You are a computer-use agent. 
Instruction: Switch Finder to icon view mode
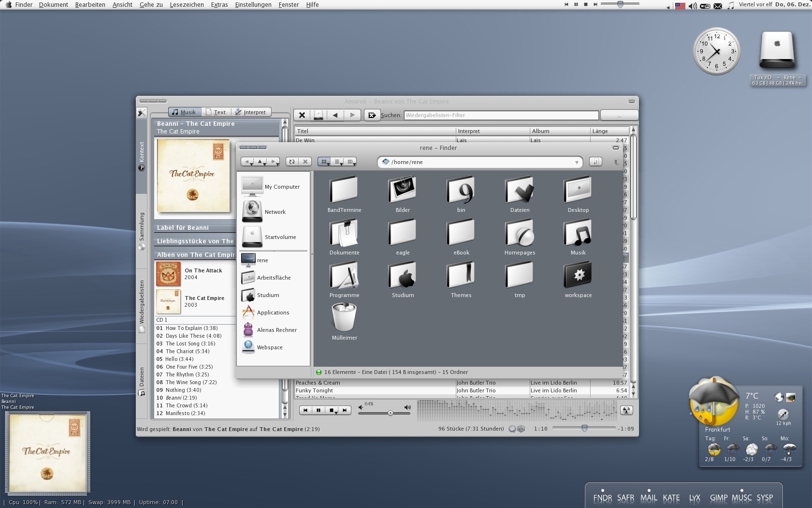pos(324,162)
